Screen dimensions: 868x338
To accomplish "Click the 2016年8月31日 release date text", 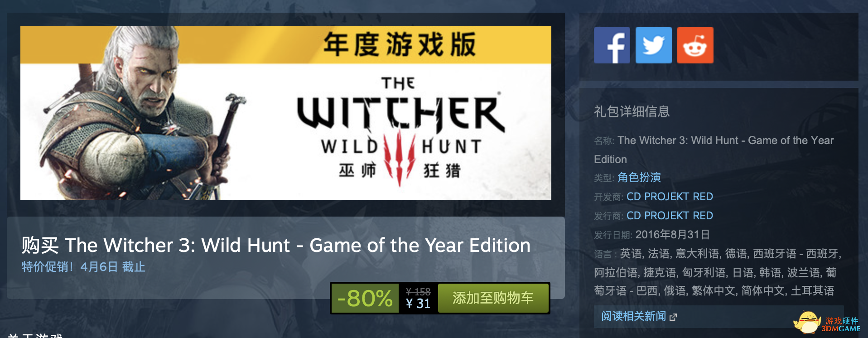I will (672, 235).
